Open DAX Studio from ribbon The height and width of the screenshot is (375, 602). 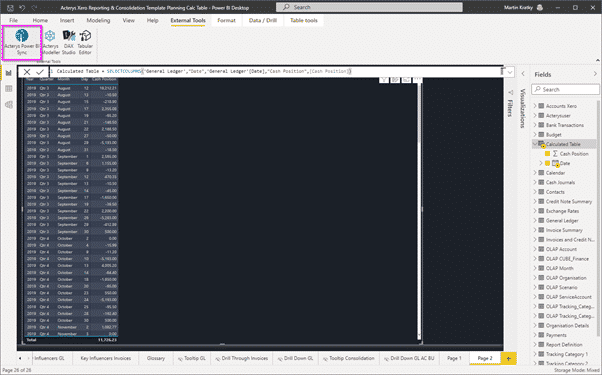point(69,42)
